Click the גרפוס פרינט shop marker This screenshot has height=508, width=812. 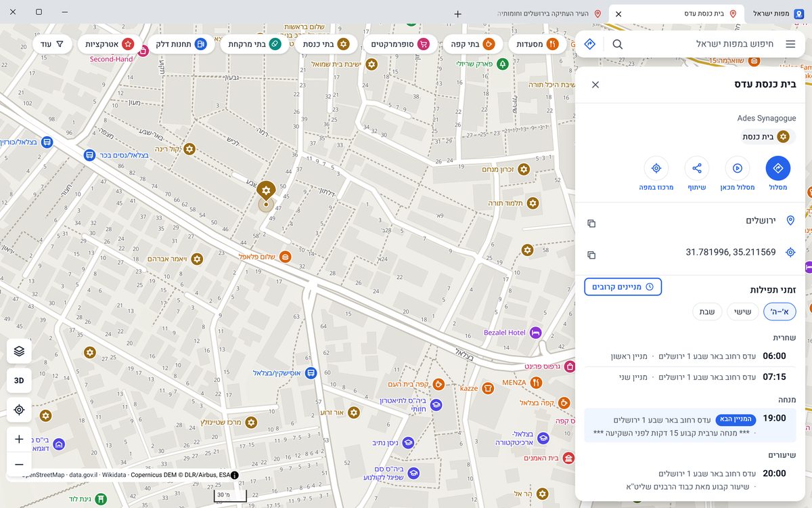[x=569, y=366]
